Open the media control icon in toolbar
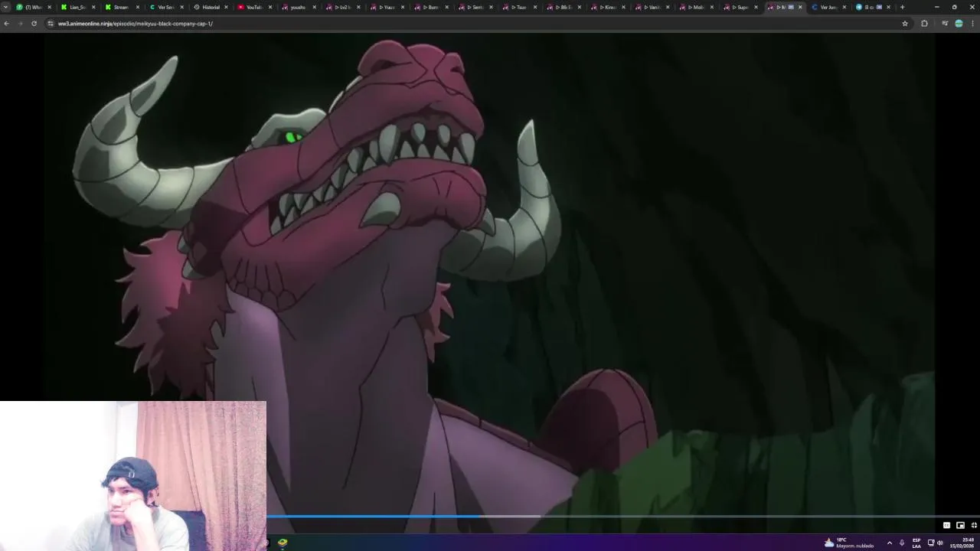This screenshot has width=980, height=551. tap(945, 24)
